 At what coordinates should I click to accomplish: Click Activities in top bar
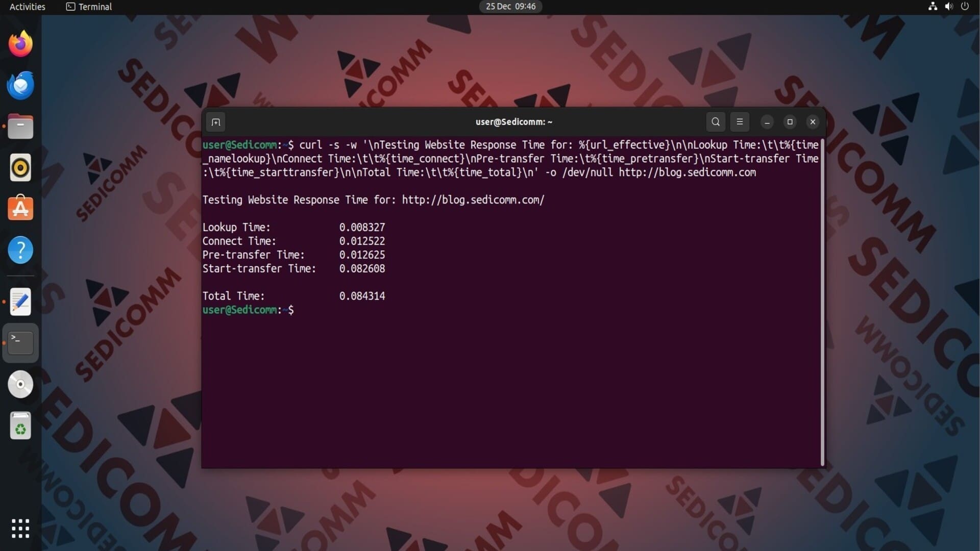(x=28, y=7)
